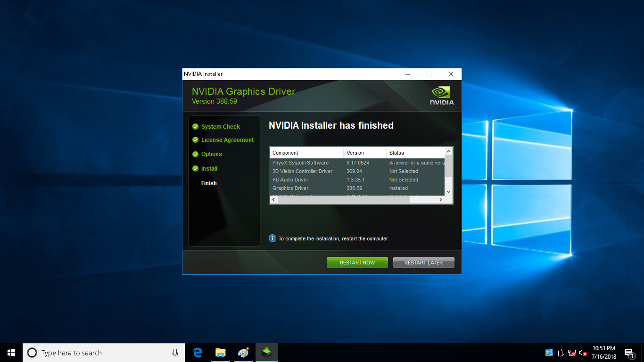Open File Explorer from the taskbar

[x=220, y=353]
